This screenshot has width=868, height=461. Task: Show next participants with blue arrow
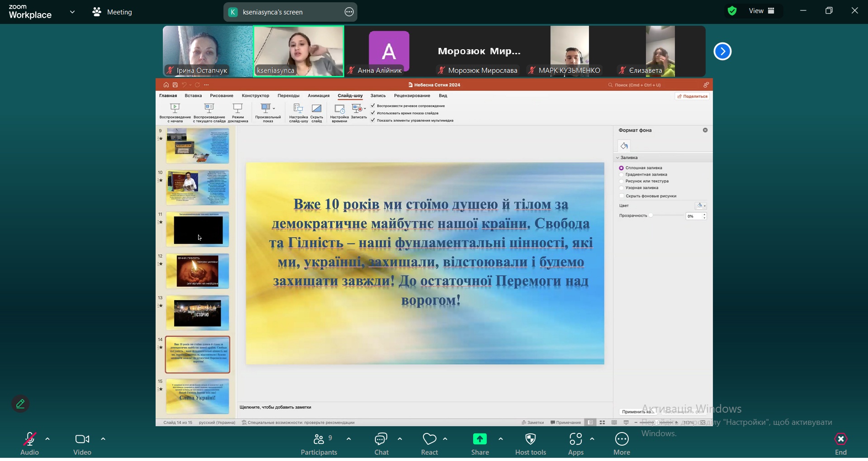click(722, 52)
